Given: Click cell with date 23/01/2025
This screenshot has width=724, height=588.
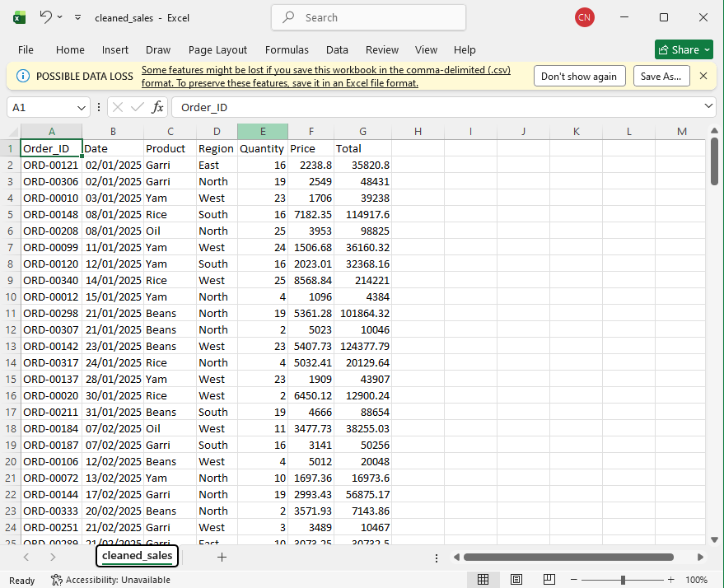Looking at the screenshot, I should click(x=113, y=346).
